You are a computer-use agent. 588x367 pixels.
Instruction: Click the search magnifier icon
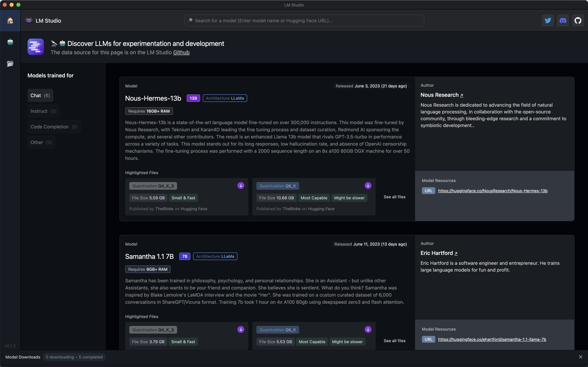tap(190, 20)
